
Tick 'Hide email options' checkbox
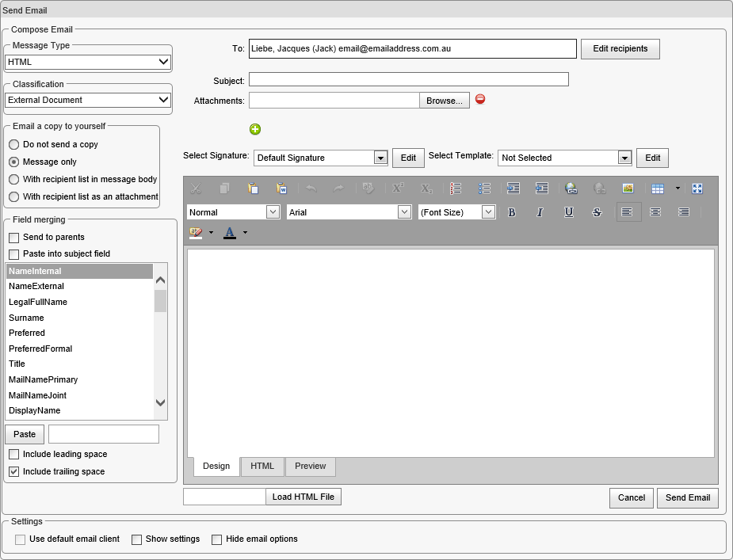click(x=216, y=539)
